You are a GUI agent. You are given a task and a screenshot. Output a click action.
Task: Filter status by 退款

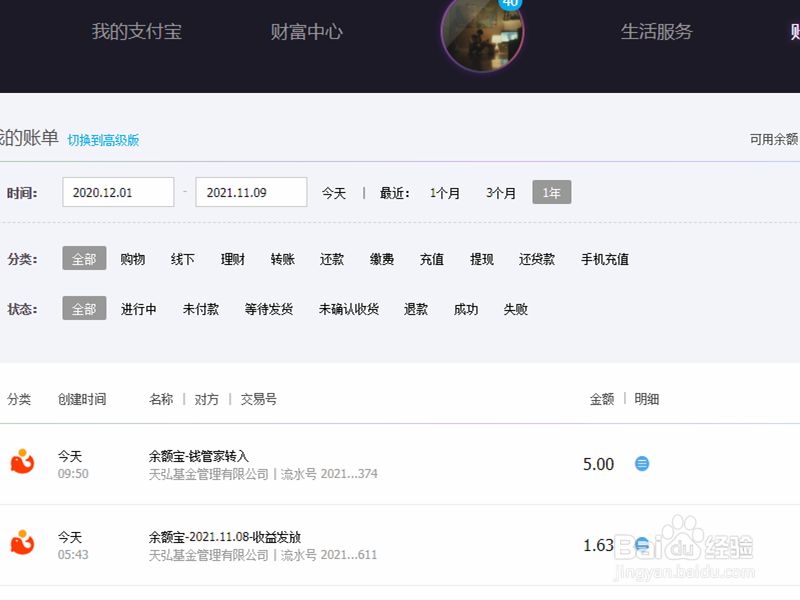click(416, 309)
